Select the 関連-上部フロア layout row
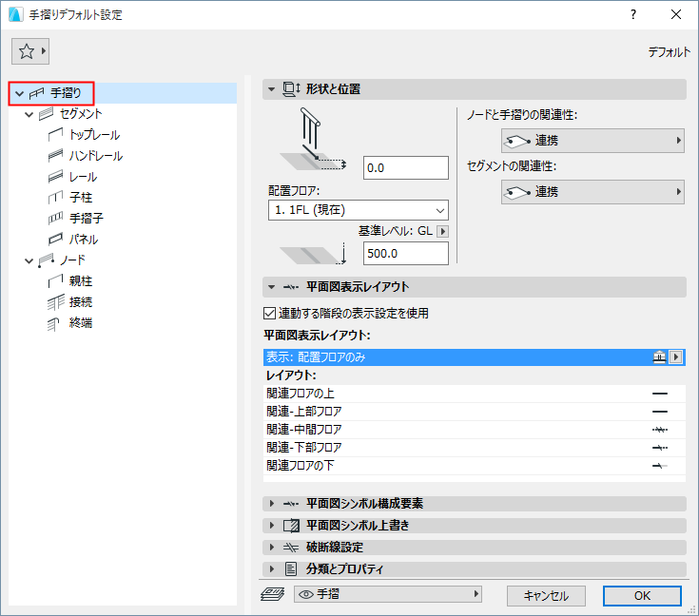 (x=475, y=412)
